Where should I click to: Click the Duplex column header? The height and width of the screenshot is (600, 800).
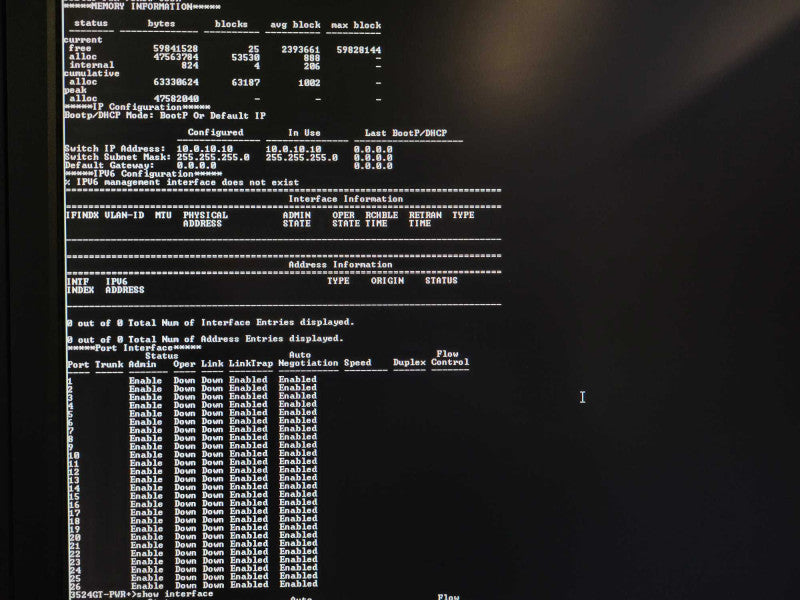pos(410,363)
